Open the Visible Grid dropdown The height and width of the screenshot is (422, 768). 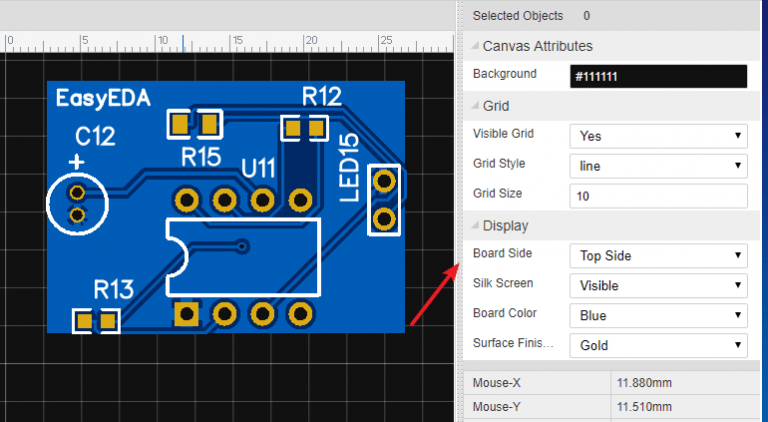[657, 136]
